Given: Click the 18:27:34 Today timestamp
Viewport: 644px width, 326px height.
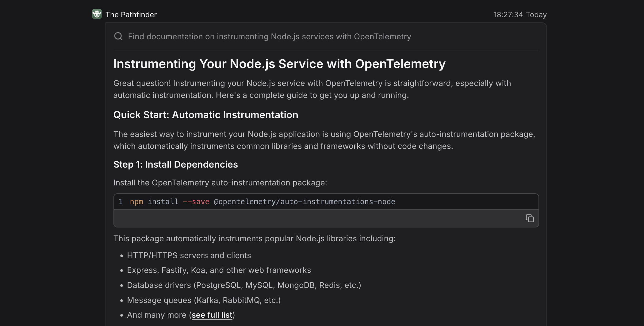Looking at the screenshot, I should point(520,15).
